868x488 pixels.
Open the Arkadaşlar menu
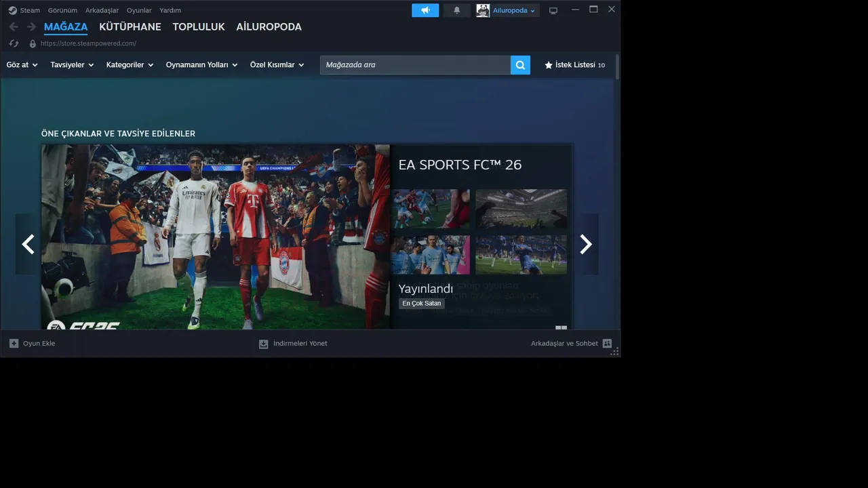pos(102,10)
